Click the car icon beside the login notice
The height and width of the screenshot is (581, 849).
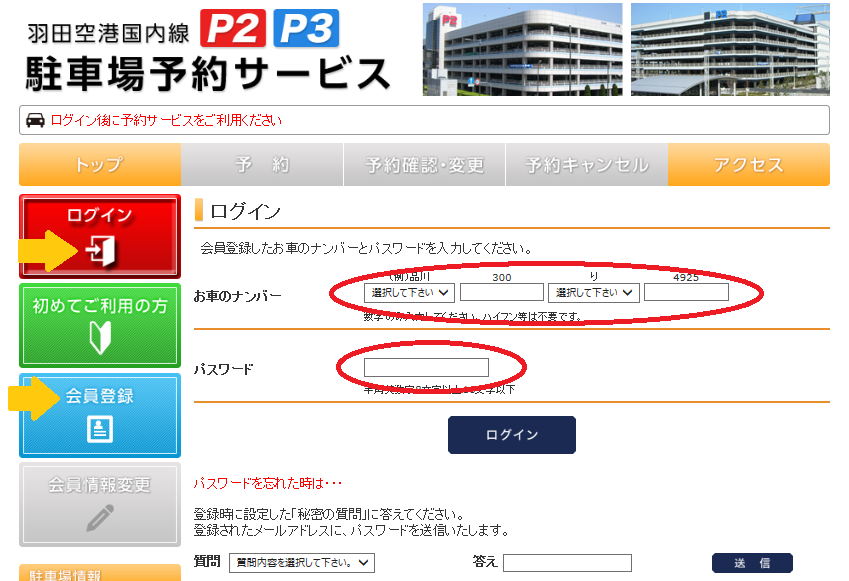(x=35, y=120)
